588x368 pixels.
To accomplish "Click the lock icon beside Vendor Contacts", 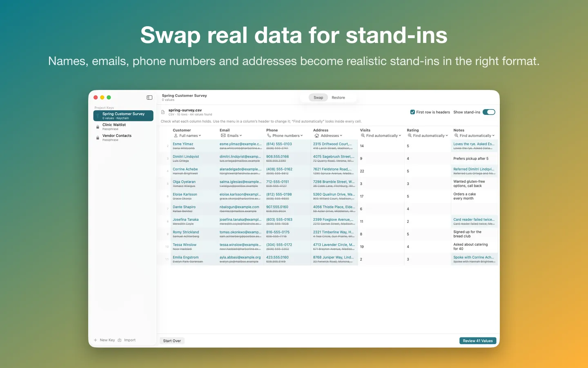I will [98, 138].
